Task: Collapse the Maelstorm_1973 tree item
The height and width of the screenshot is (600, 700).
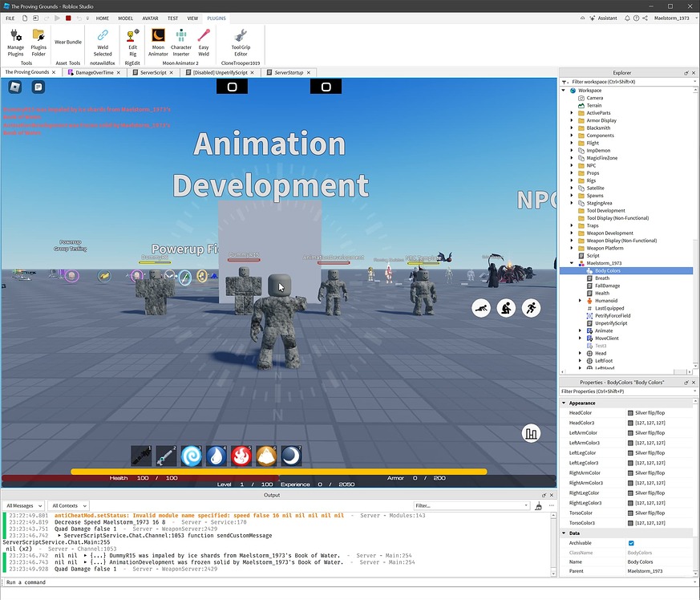Action: pyautogui.click(x=573, y=262)
